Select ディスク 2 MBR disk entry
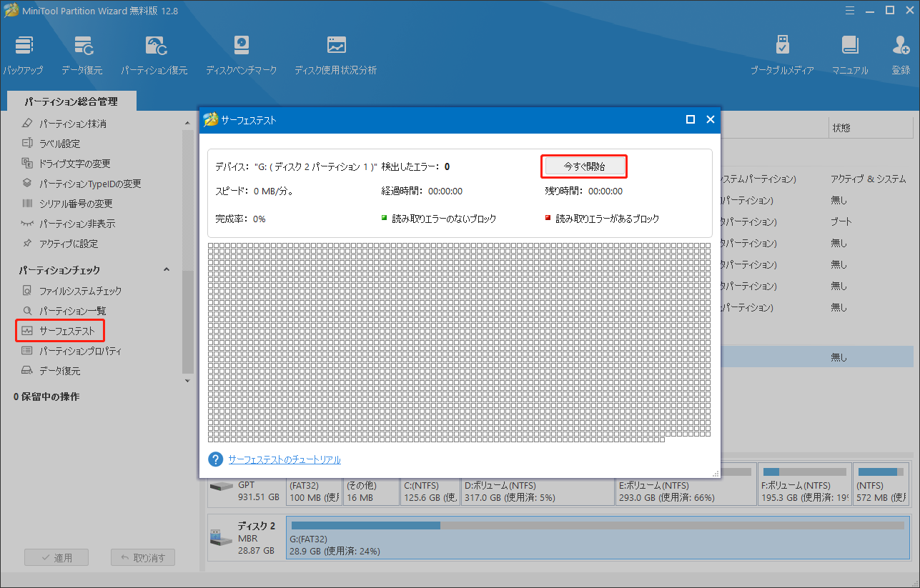Viewport: 920px width, 588px height. [x=246, y=537]
